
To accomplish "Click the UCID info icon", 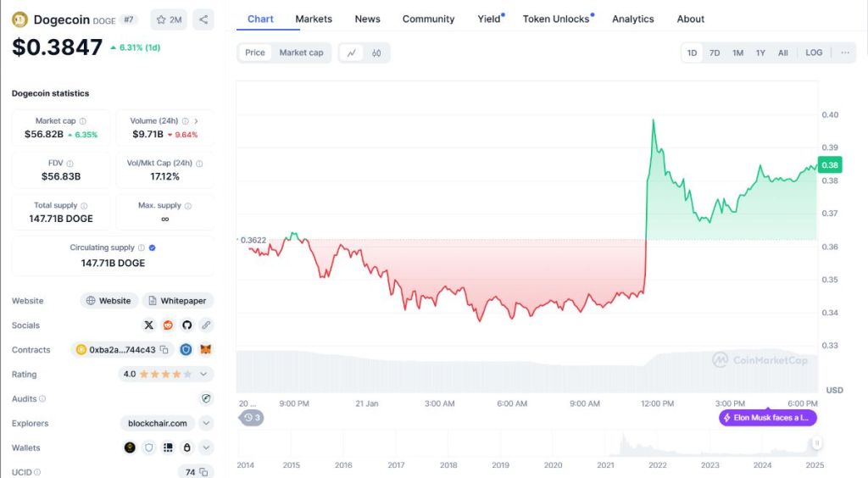I will (x=37, y=472).
